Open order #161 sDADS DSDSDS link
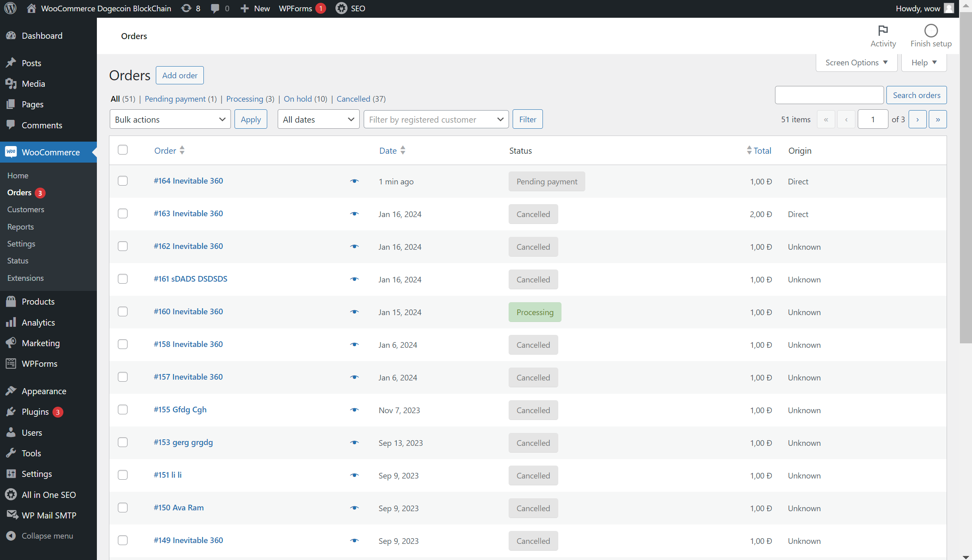Screen dimensions: 972x560 (190, 279)
